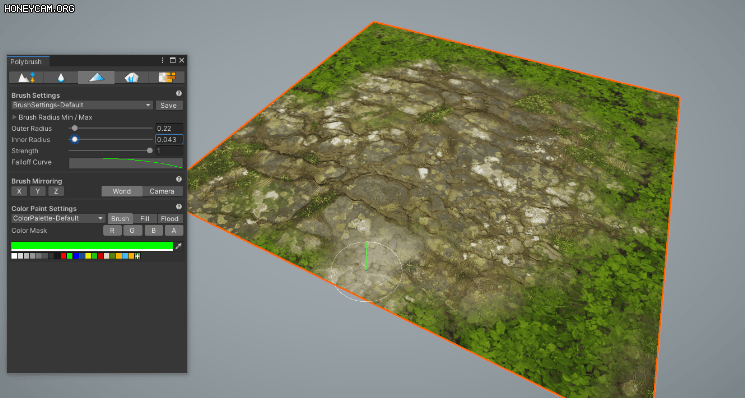
Task: Add a new color with the plus swatch
Action: tap(137, 256)
